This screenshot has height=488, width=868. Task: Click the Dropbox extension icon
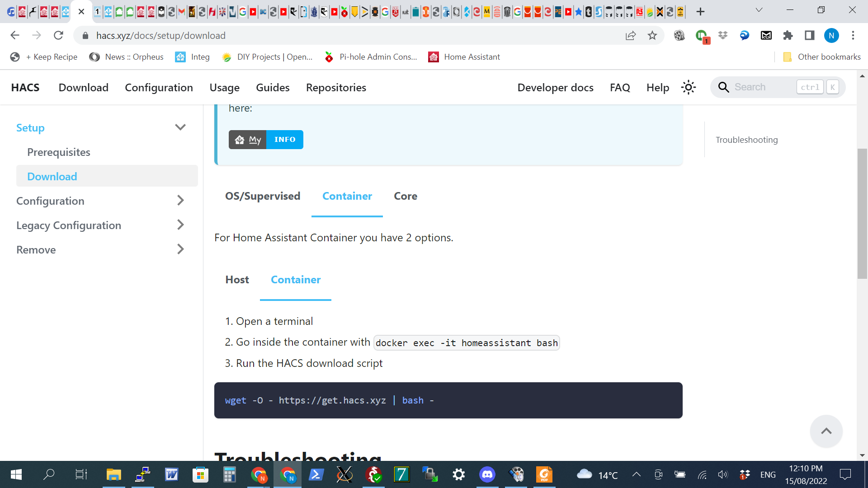click(x=723, y=35)
